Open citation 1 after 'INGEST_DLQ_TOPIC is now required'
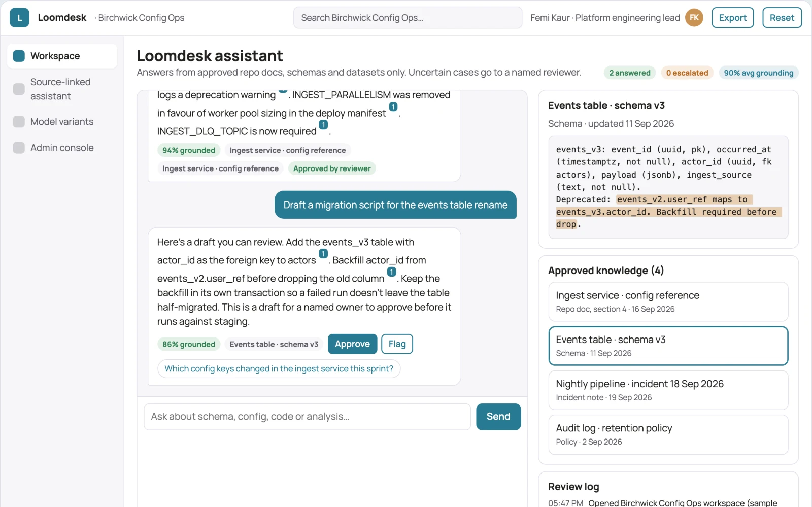Screen dimensions: 812x507 coord(323,124)
